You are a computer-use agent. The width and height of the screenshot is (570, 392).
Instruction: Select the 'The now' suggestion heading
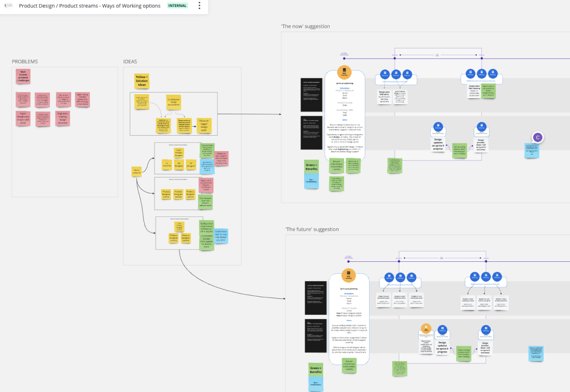tap(305, 26)
